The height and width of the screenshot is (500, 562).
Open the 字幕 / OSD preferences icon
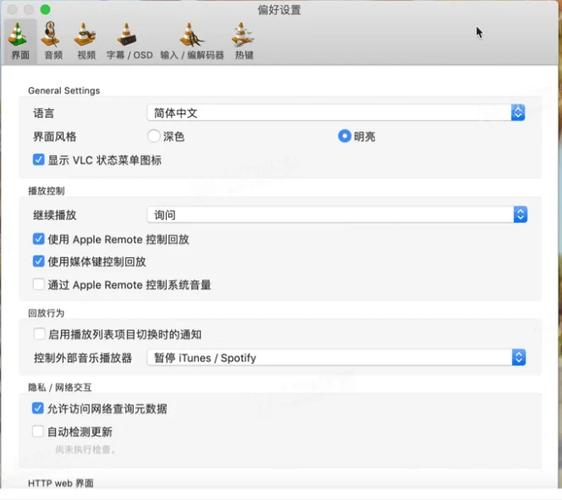tap(126, 35)
